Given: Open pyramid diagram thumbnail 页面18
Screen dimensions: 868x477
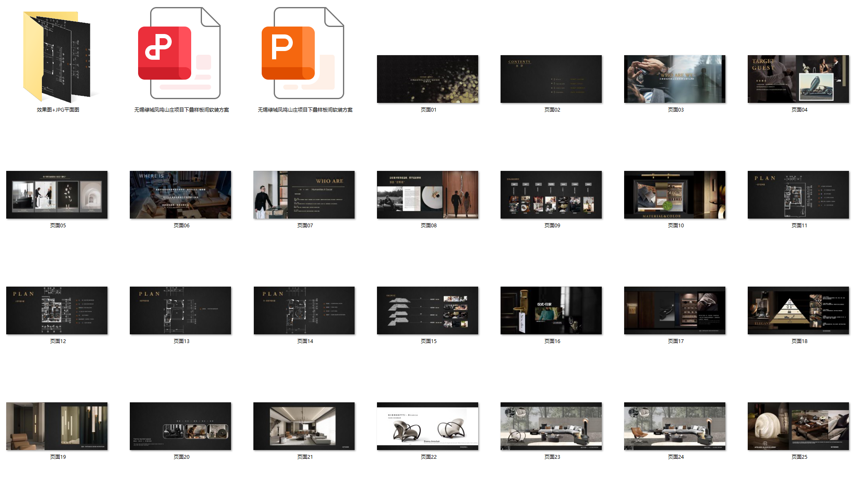Looking at the screenshot, I should (798, 310).
